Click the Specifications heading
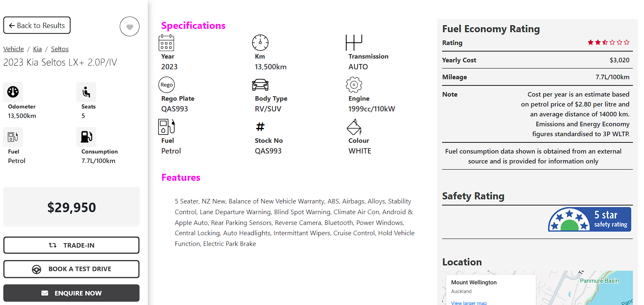Image resolution: width=644 pixels, height=305 pixels. pos(193,26)
